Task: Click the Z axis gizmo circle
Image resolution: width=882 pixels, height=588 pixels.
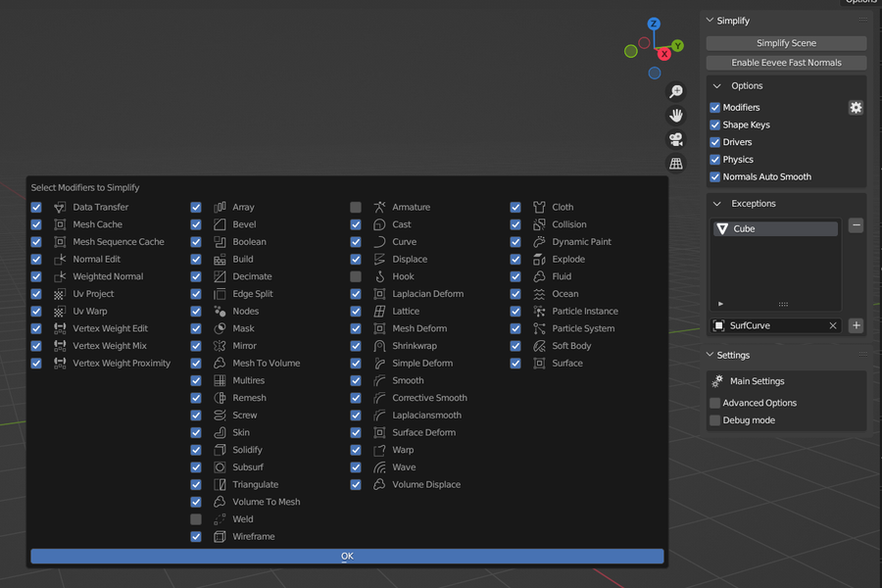Action: pyautogui.click(x=653, y=24)
